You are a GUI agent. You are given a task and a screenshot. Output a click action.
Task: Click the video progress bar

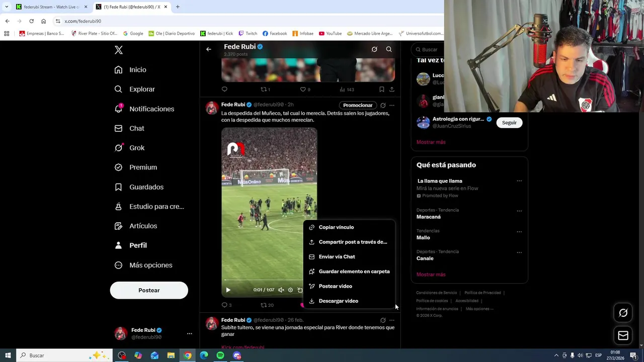263,280
